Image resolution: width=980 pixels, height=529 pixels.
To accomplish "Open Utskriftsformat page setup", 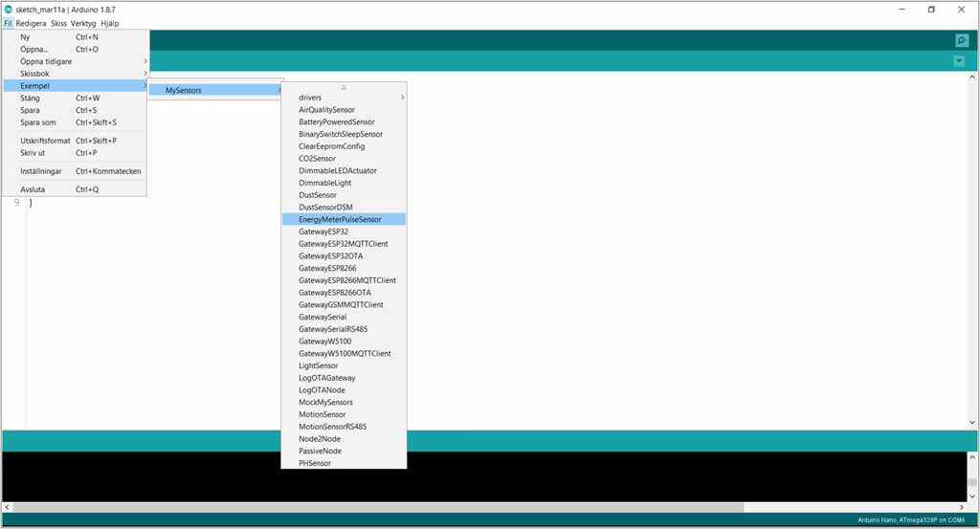I will (75, 141).
